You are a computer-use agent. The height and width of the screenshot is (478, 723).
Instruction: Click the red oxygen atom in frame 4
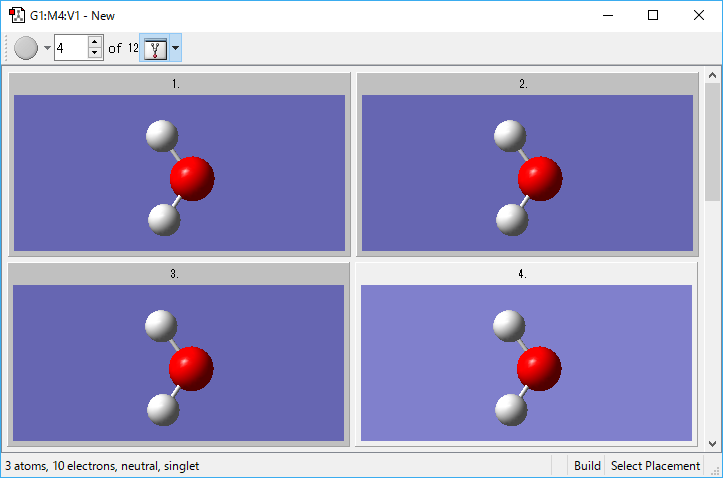coord(539,368)
